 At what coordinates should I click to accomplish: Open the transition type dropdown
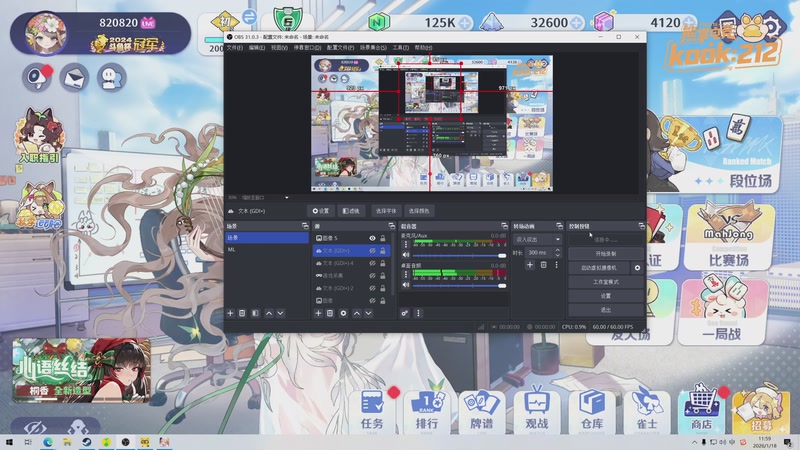click(x=537, y=239)
